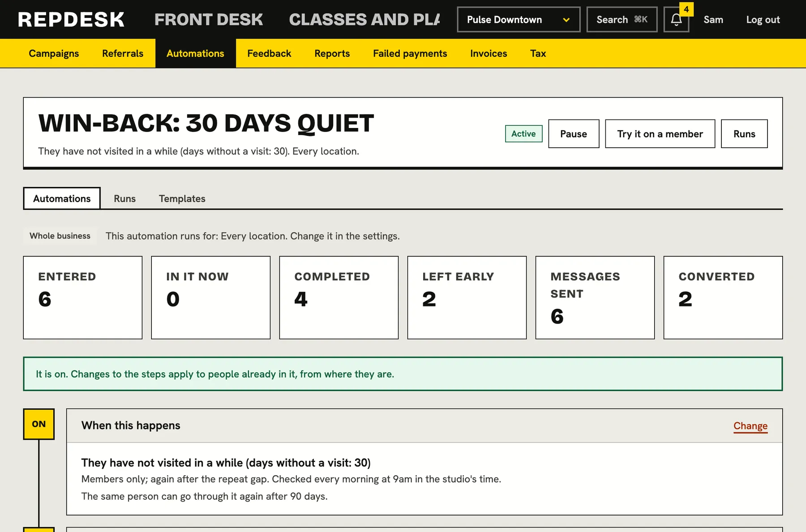The image size is (806, 532).
Task: Open the Tax tab
Action: [538, 53]
